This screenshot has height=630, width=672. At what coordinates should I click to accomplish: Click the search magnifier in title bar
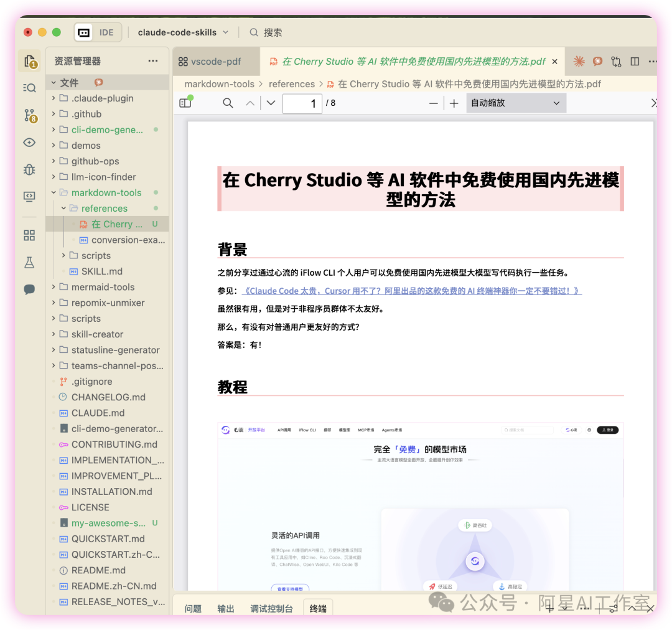pos(254,32)
